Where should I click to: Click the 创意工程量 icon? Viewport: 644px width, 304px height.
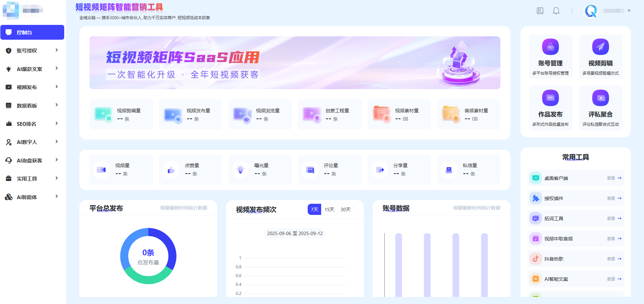(312, 114)
